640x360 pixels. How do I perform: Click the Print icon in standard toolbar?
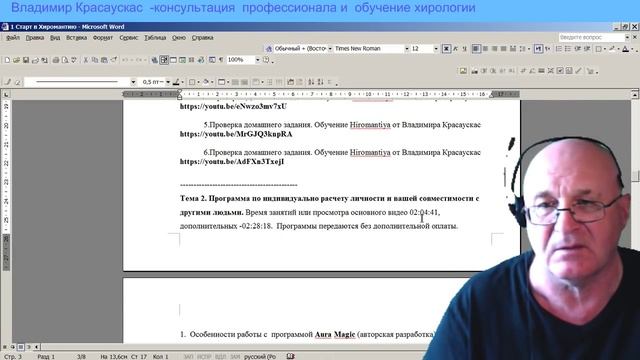(56, 60)
